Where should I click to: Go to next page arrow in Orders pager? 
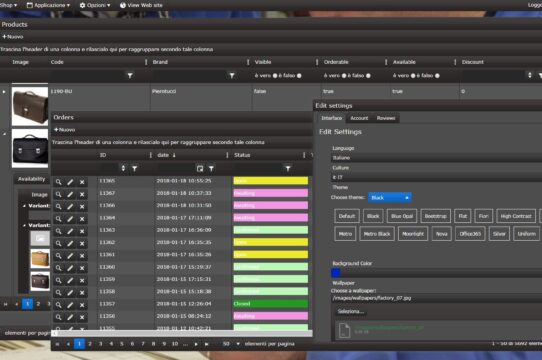tap(196, 344)
